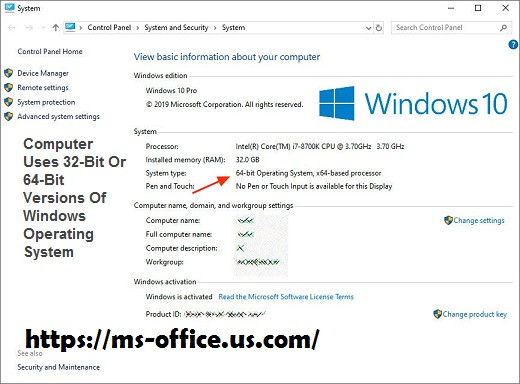This screenshot has width=520, height=384.
Task: Expand the chevron after System and Security breadcrumb
Action: 215,28
